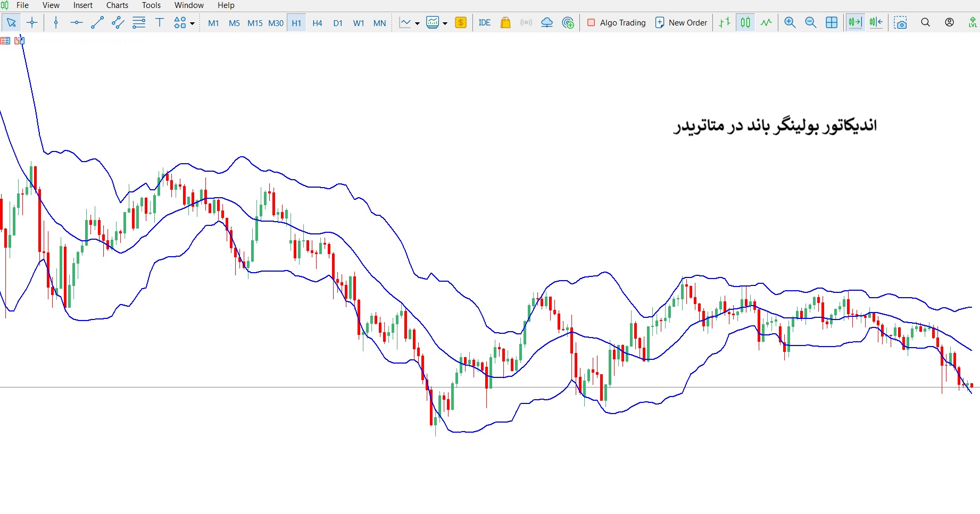Toggle chart shift from right border
The width and height of the screenshot is (980, 514).
(x=876, y=23)
